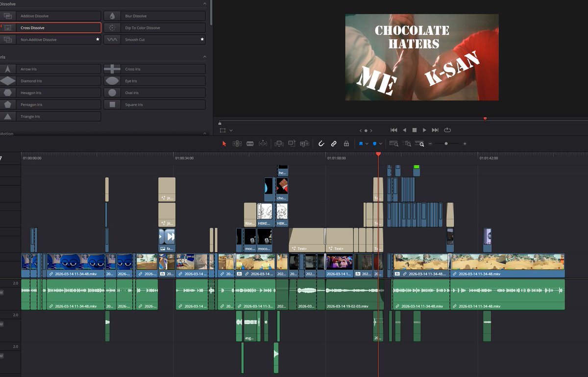Click the Detail Zoom icon
This screenshot has height=377, width=588.
click(x=407, y=144)
